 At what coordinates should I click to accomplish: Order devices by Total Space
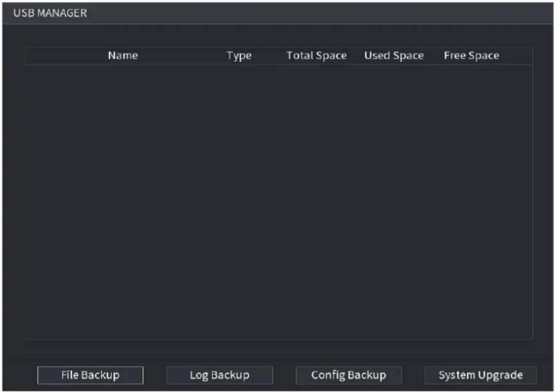[317, 56]
